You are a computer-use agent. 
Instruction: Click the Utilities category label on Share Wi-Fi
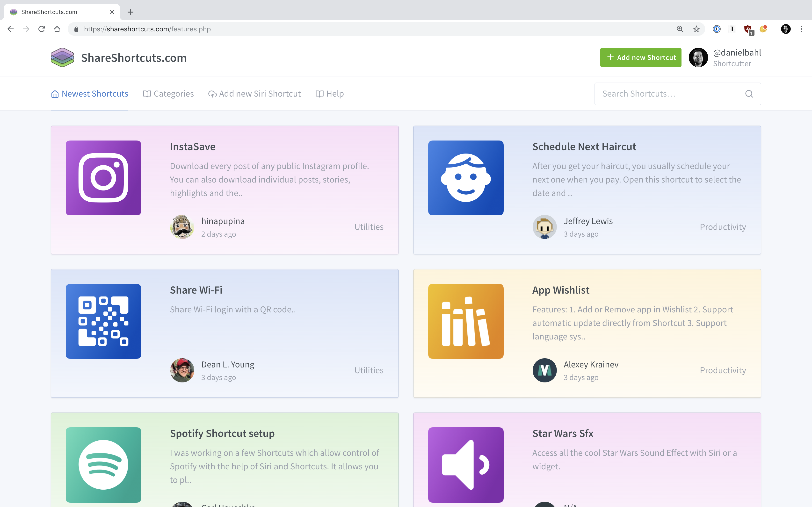(x=369, y=370)
